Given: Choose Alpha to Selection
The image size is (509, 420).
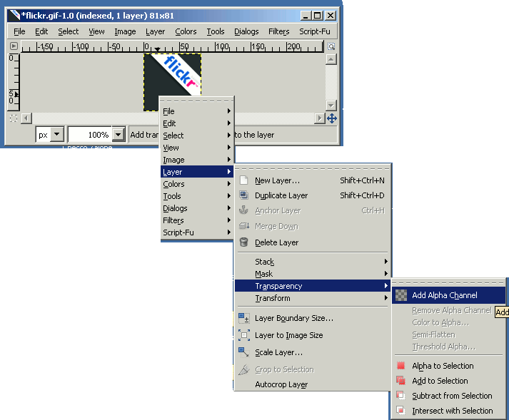Looking at the screenshot, I should pos(449,366).
